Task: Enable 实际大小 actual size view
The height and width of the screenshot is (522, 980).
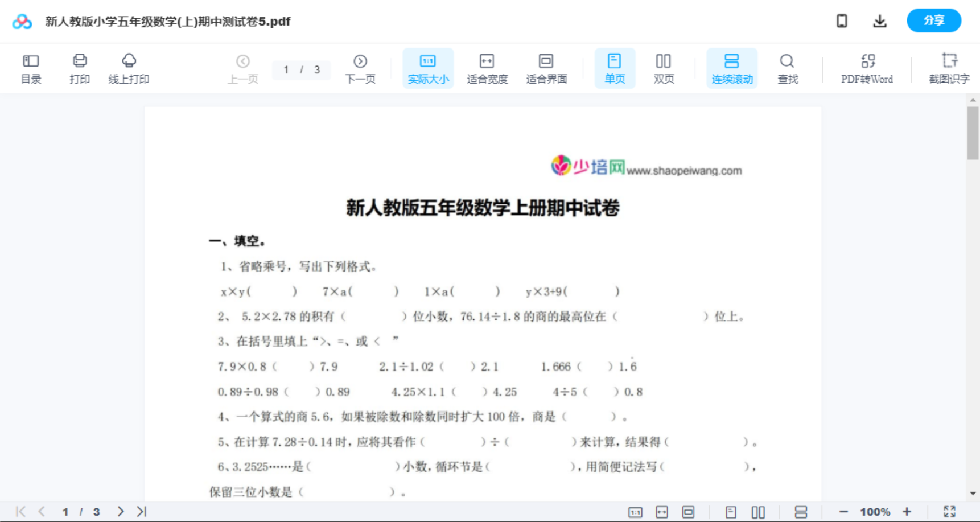Action: click(427, 68)
